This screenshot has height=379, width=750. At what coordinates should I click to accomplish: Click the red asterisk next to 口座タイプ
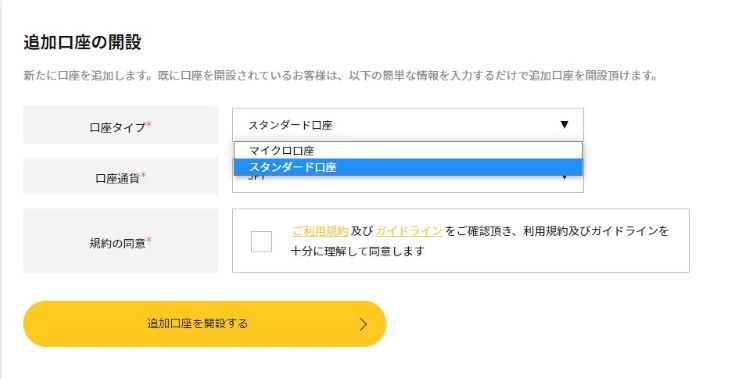pyautogui.click(x=149, y=124)
